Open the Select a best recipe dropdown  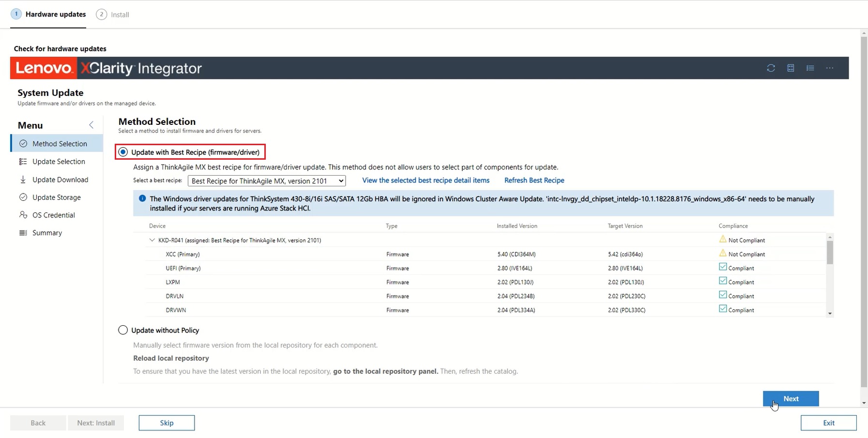pos(267,181)
